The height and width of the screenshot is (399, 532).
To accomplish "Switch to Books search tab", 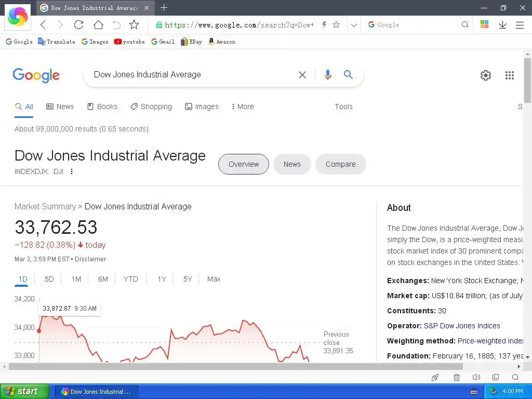I will tap(102, 107).
